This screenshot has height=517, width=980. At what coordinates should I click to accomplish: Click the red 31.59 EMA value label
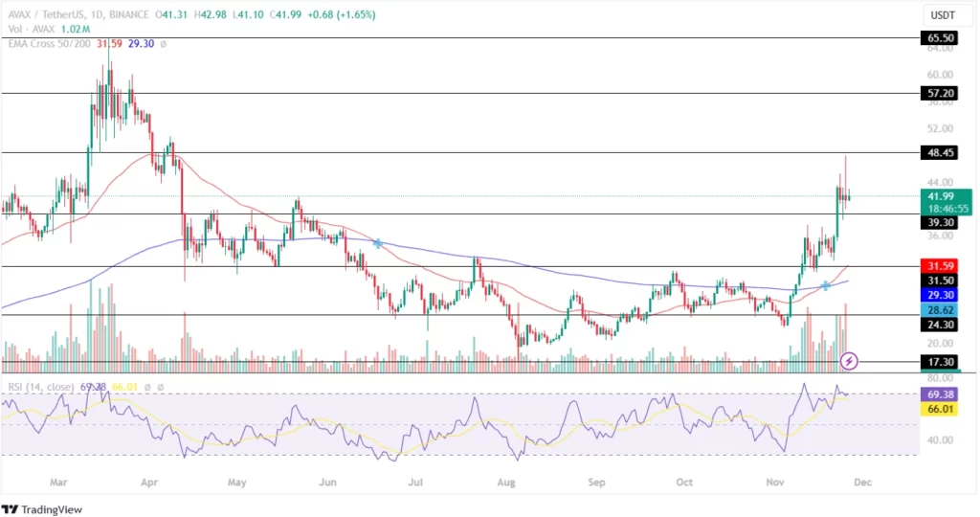(940, 266)
